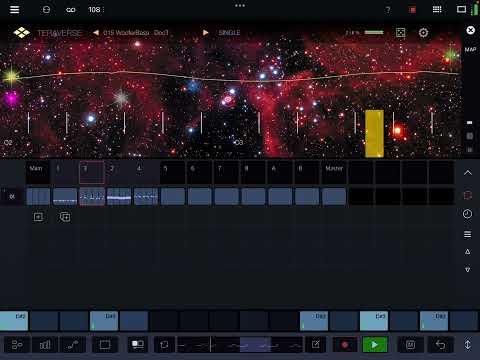Click the SINGLE mode label
The width and height of the screenshot is (480, 360).
[229, 33]
